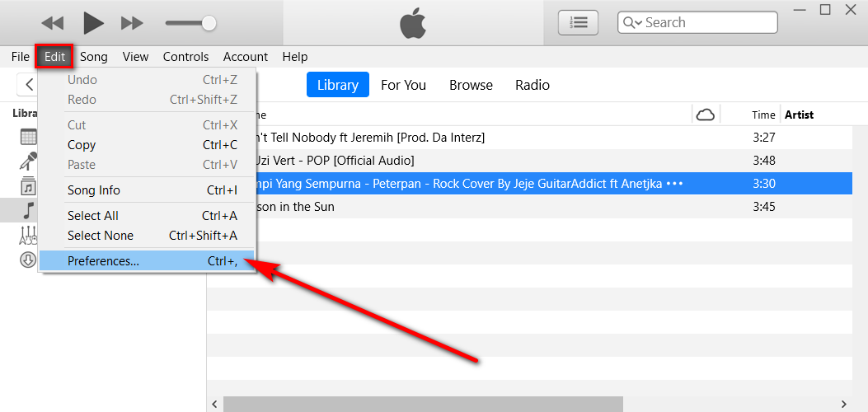Open the File menu
Screen dimensions: 868x412
(x=21, y=56)
